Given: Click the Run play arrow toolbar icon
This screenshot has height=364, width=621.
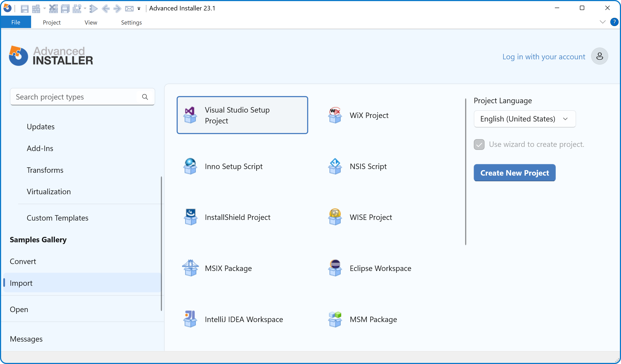Looking at the screenshot, I should pos(93,9).
